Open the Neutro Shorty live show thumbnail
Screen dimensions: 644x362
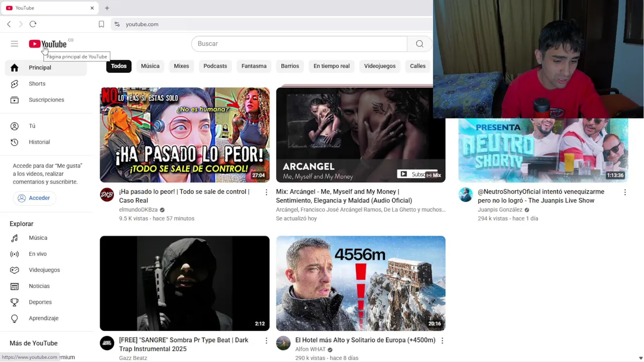(x=543, y=150)
